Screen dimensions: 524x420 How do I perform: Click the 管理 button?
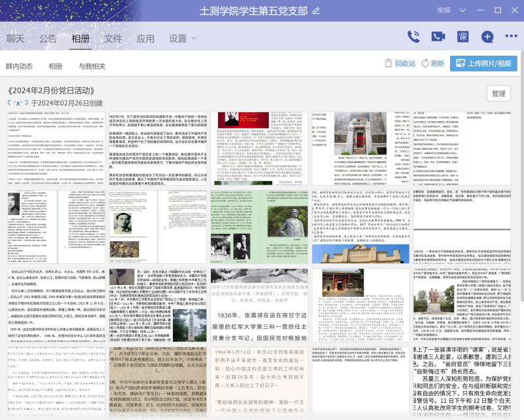point(498,94)
